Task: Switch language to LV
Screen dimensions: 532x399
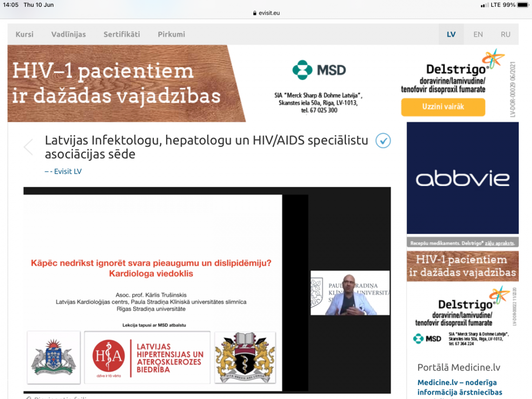Action: 451,34
